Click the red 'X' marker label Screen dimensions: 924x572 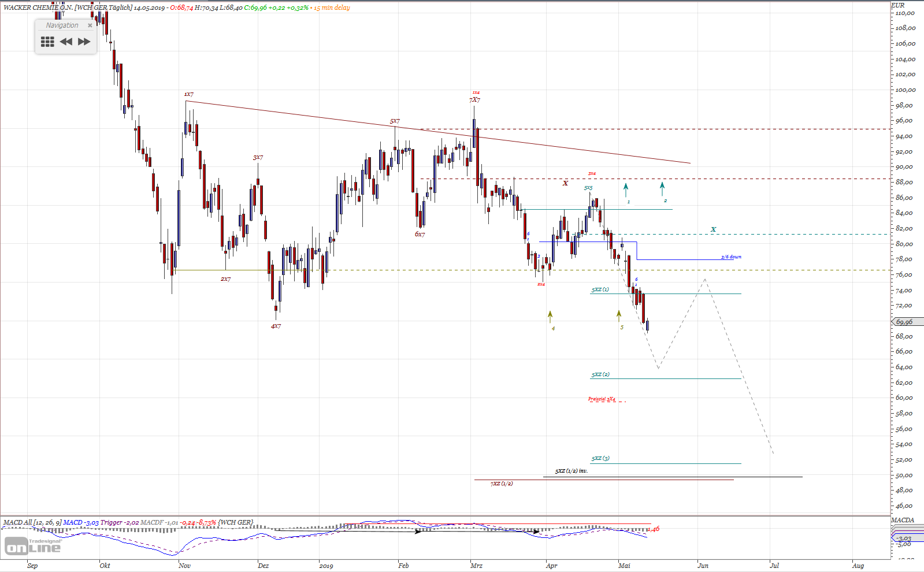click(565, 183)
